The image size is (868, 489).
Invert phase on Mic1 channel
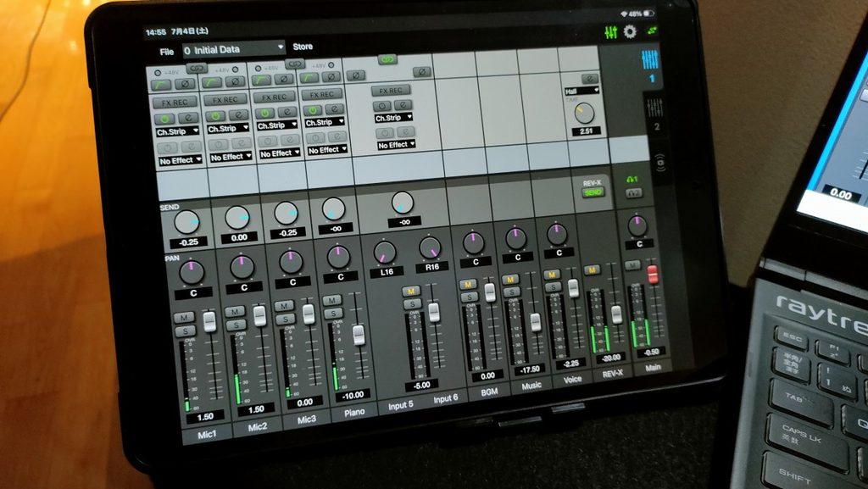point(184,85)
